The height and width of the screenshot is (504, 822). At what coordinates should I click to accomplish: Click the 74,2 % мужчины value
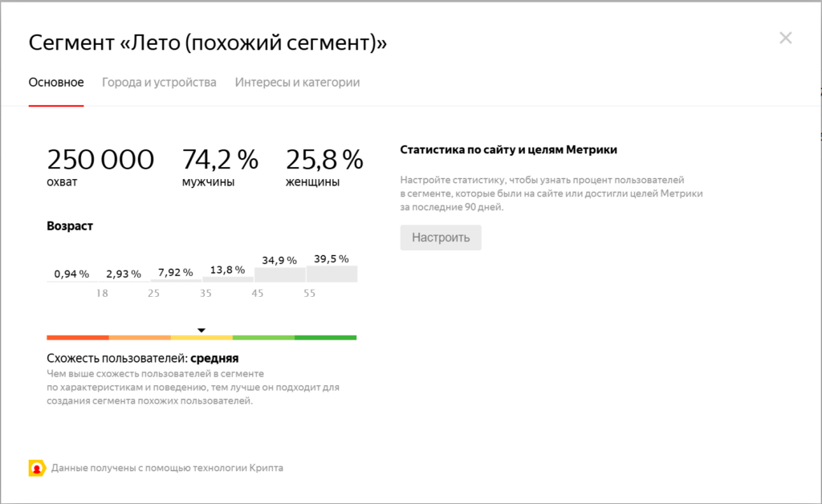tap(220, 160)
